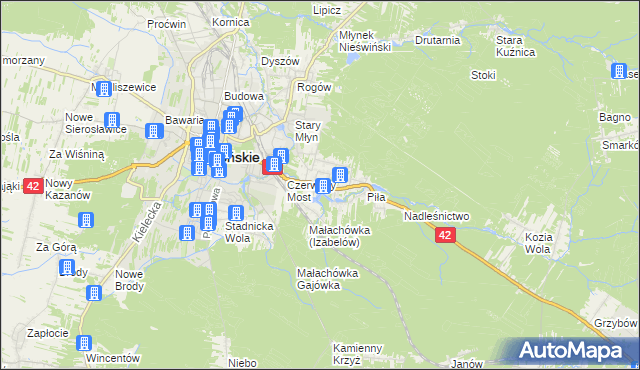Image resolution: width=640 pixels, height=370 pixels.
Task: Click the Kornica place label
Action: pos(231,22)
